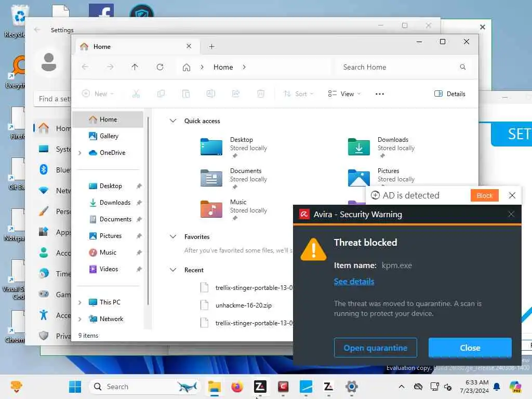The width and height of the screenshot is (532, 399).
Task: Dismiss the AD is detected popup
Action: point(512,195)
